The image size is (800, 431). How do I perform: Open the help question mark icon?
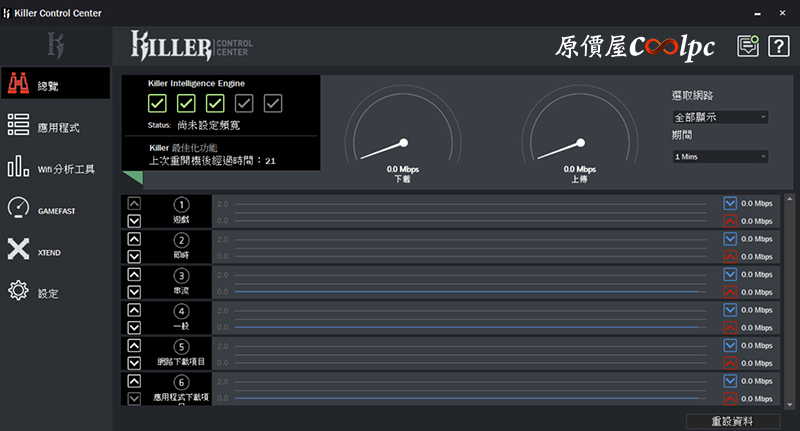pyautogui.click(x=779, y=46)
